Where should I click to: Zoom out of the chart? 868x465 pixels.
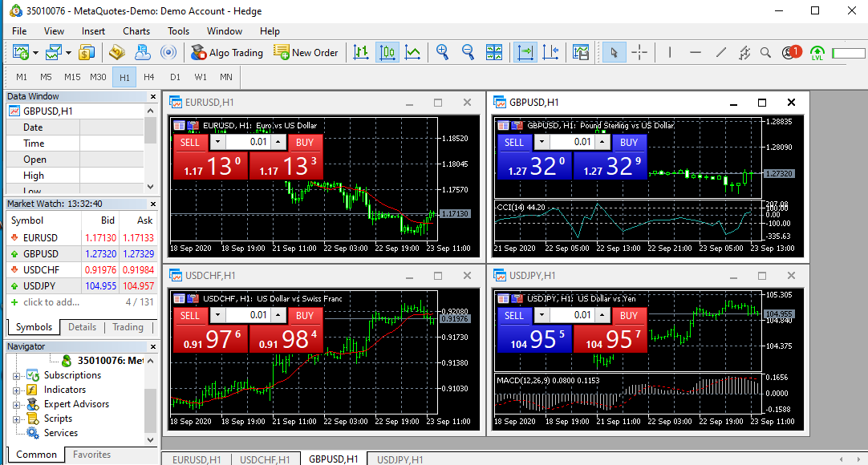tap(468, 53)
